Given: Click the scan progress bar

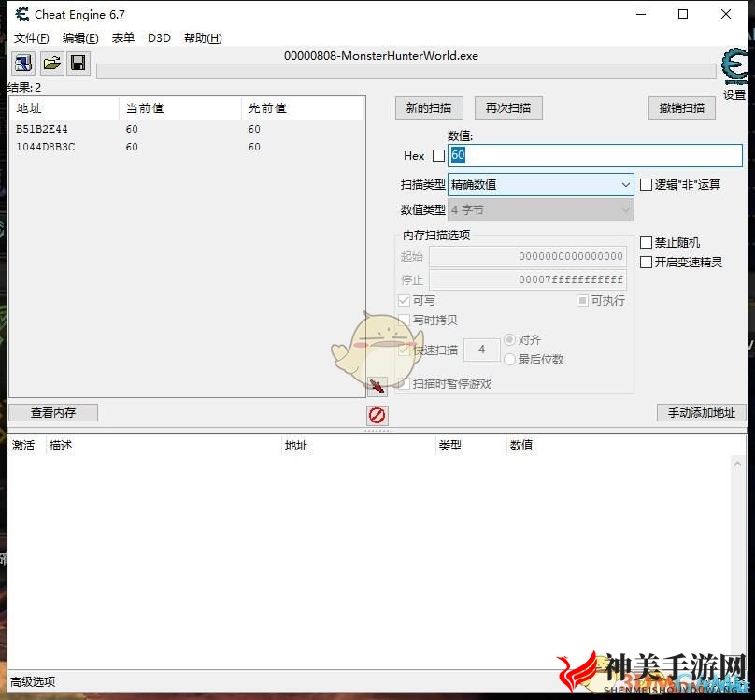Looking at the screenshot, I should click(x=406, y=71).
